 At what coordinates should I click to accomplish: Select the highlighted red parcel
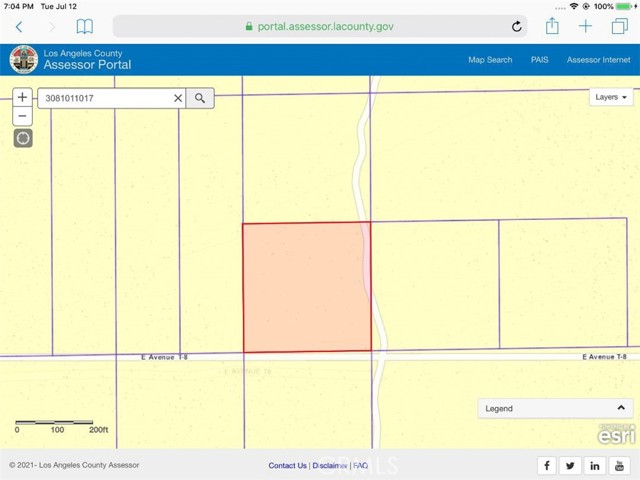pos(306,287)
